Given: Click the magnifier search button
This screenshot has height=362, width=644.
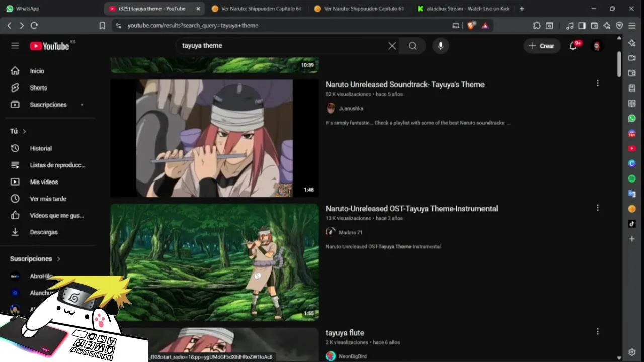Looking at the screenshot, I should (x=413, y=46).
